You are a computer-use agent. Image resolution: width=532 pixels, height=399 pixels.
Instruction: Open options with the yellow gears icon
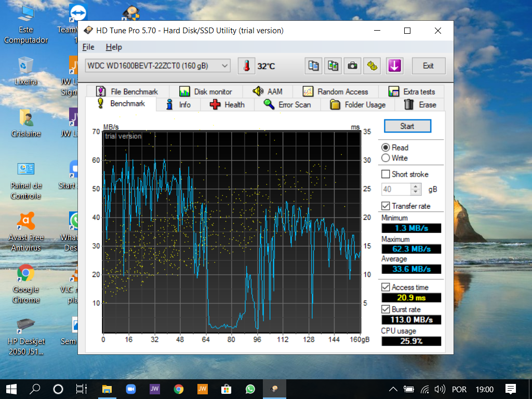tap(372, 66)
